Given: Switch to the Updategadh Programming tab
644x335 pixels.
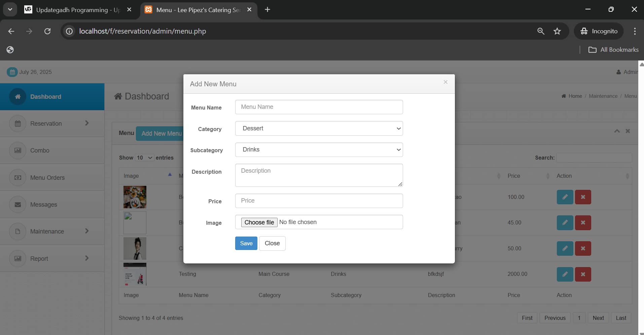Looking at the screenshot, I should click(x=77, y=10).
